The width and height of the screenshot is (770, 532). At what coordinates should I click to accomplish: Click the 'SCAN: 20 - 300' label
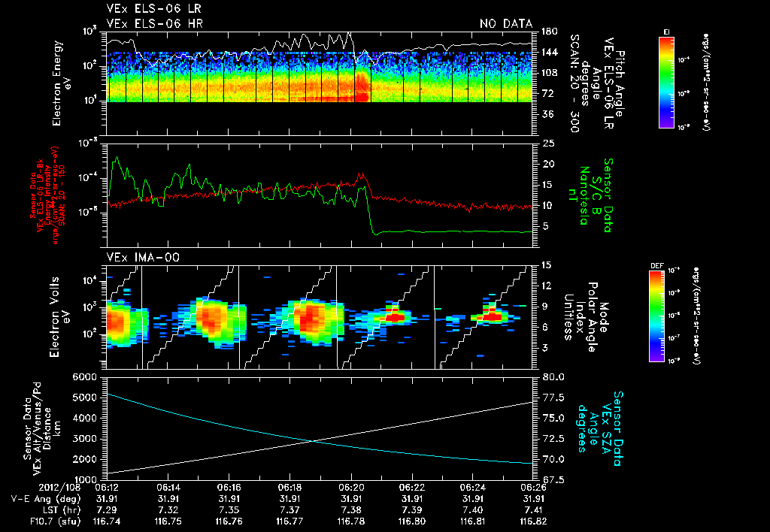pyautogui.click(x=574, y=83)
